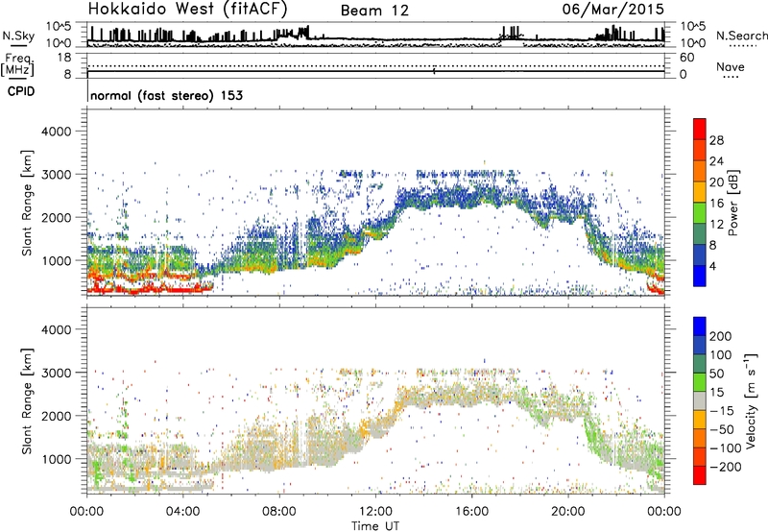
Task: Click the '4000' tick on the power panel
Action: pyautogui.click(x=56, y=132)
